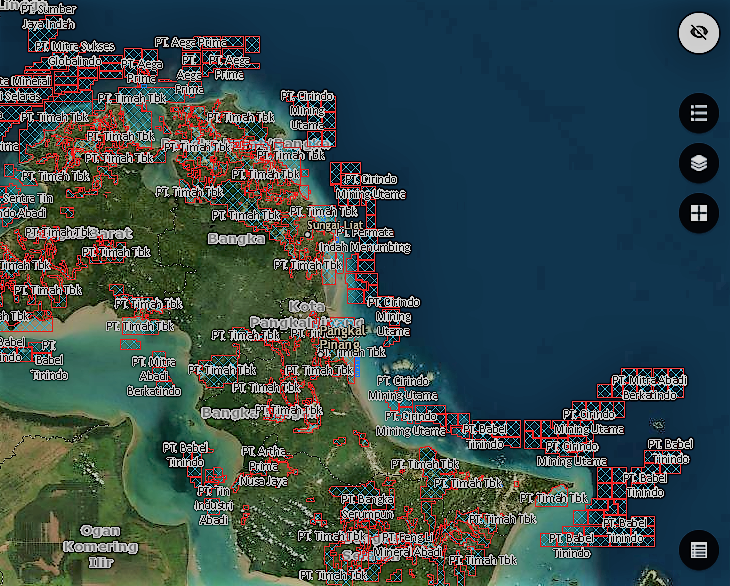Pick the PT. Bangka Serumpun concession label

367,506
